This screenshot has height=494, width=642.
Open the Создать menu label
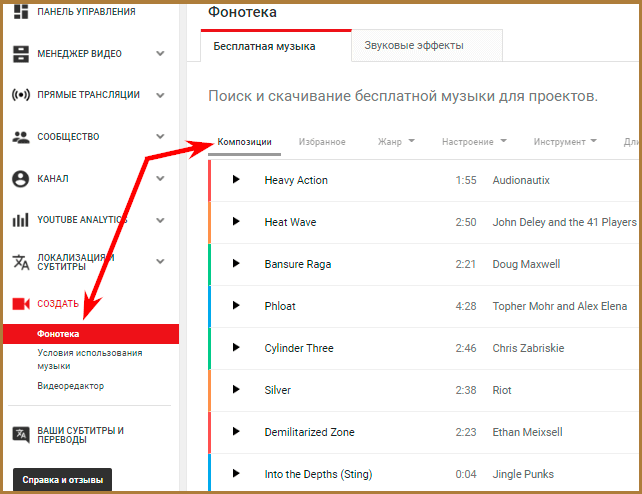(x=58, y=304)
